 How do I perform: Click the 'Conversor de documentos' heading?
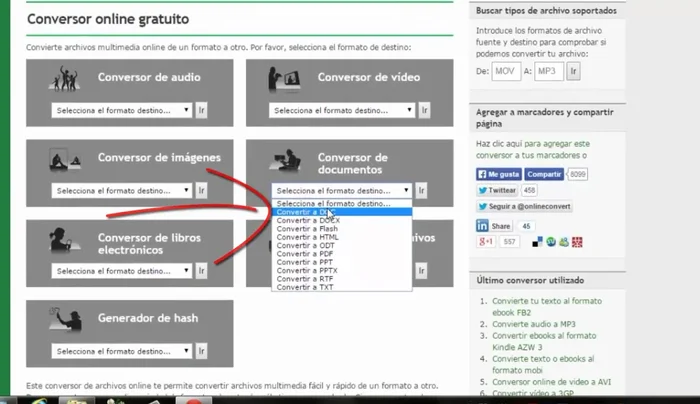tap(353, 163)
